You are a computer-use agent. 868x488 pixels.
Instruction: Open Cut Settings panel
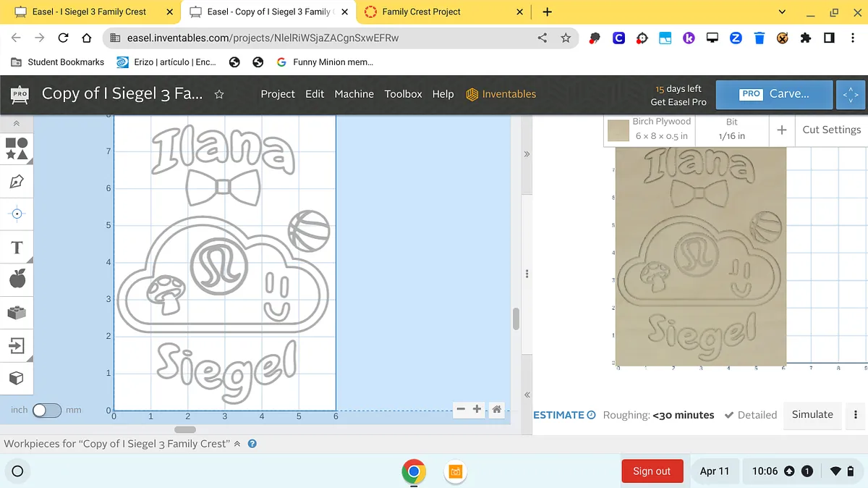pos(832,130)
